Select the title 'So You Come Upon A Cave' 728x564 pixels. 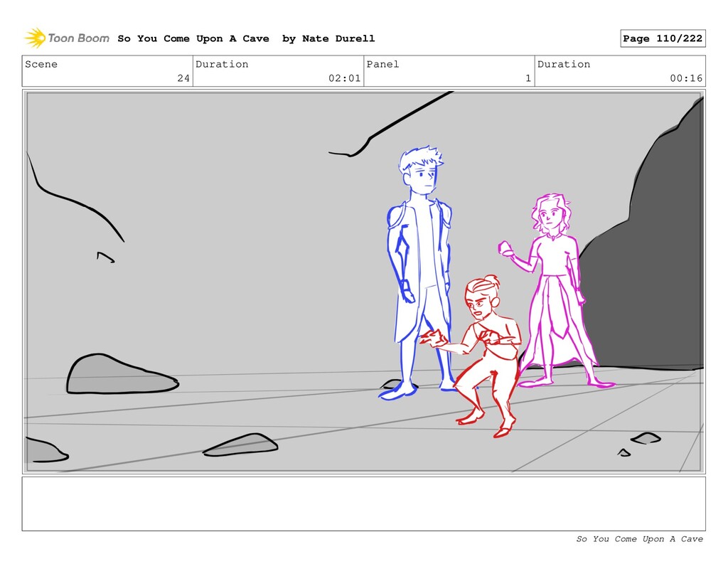(193, 38)
